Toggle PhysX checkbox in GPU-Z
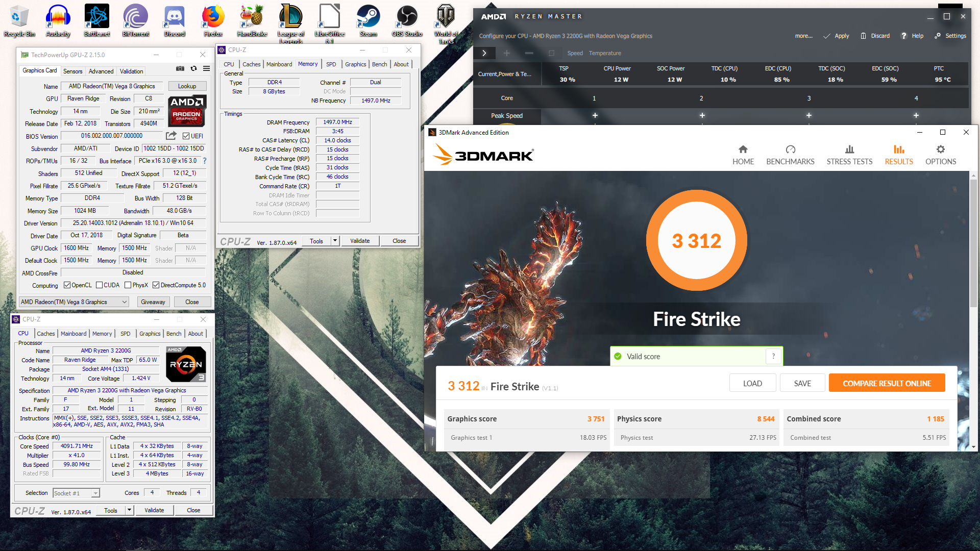Viewport: 980px width, 551px height. coord(128,285)
